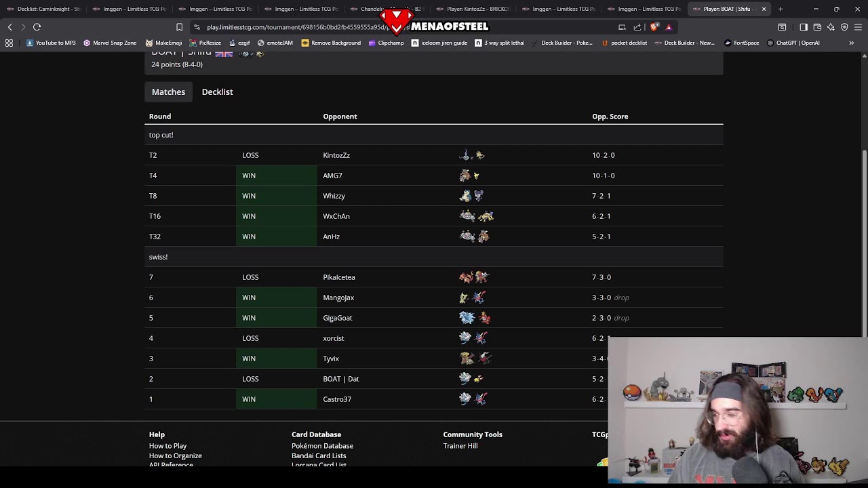The height and width of the screenshot is (488, 868).
Task: Open the How to Play help link
Action: coord(167,446)
